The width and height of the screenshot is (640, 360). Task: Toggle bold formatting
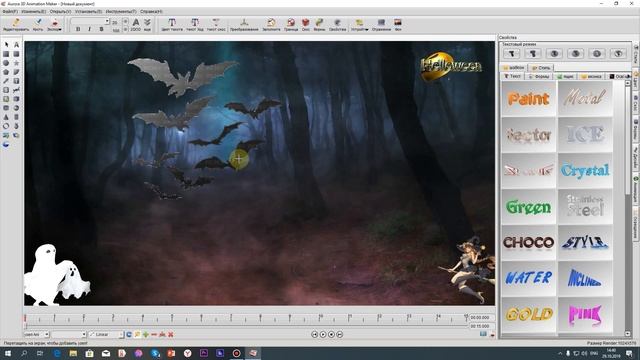78,29
